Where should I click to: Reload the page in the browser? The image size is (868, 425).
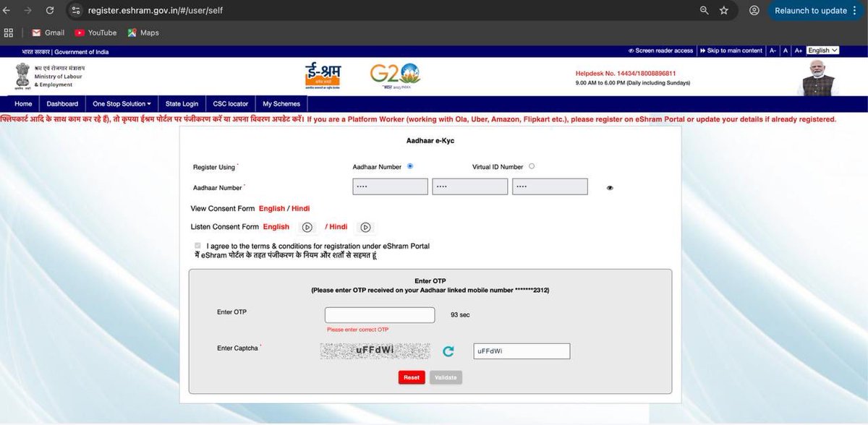point(51,11)
